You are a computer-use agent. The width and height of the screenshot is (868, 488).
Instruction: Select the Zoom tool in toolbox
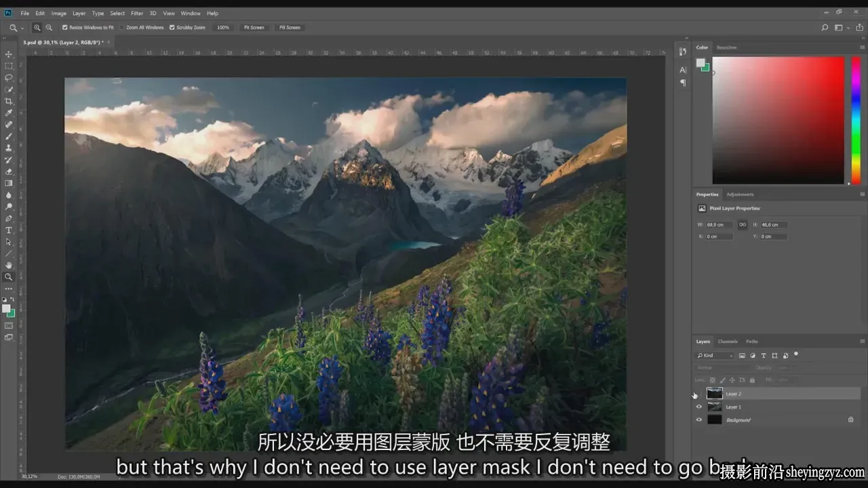pos(9,277)
